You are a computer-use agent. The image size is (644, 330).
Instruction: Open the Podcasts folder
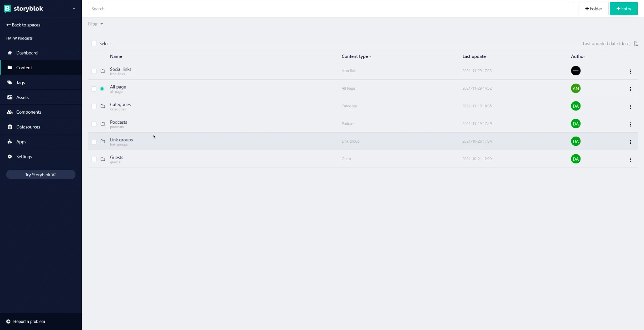(x=118, y=122)
